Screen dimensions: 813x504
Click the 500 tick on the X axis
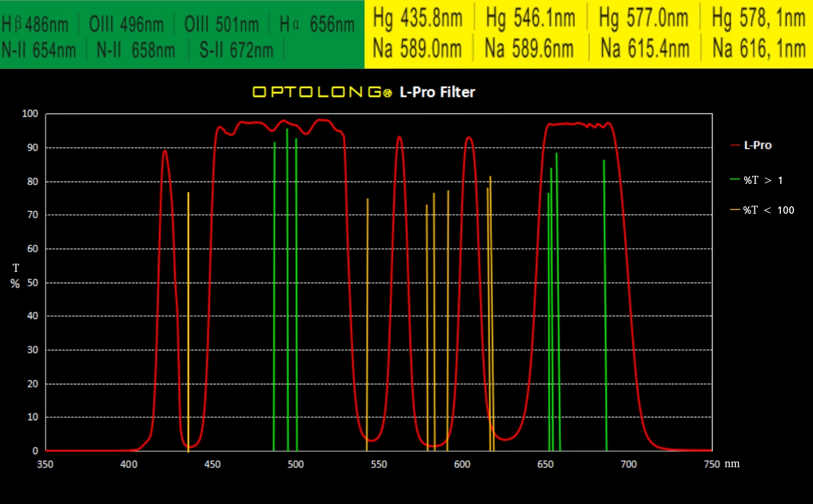pos(295,464)
